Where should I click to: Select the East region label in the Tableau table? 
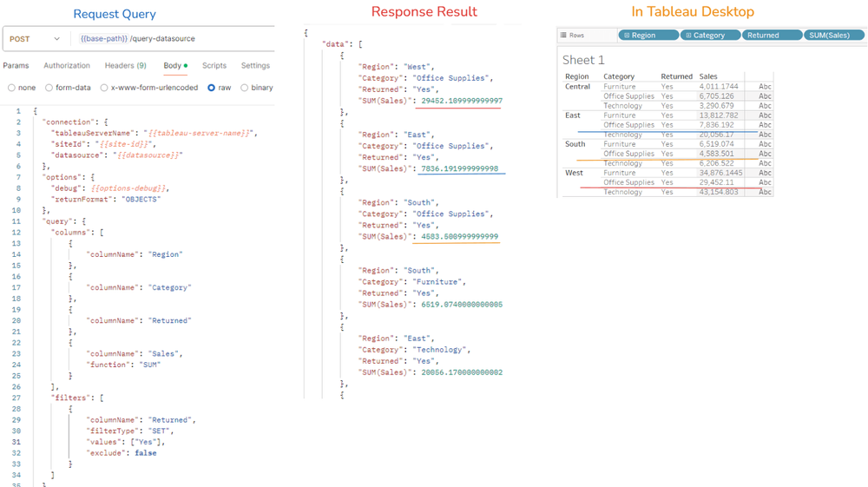click(572, 115)
